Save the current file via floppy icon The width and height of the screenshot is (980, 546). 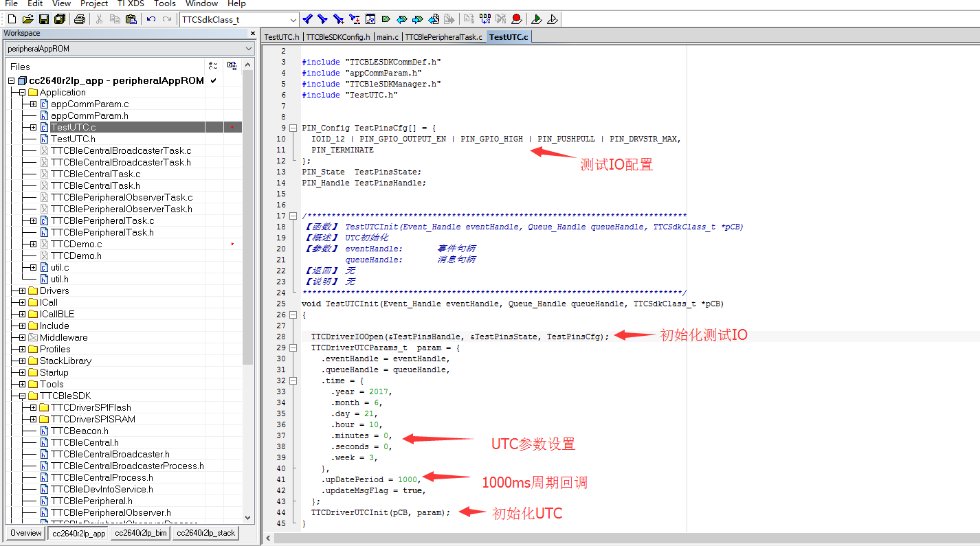(43, 19)
